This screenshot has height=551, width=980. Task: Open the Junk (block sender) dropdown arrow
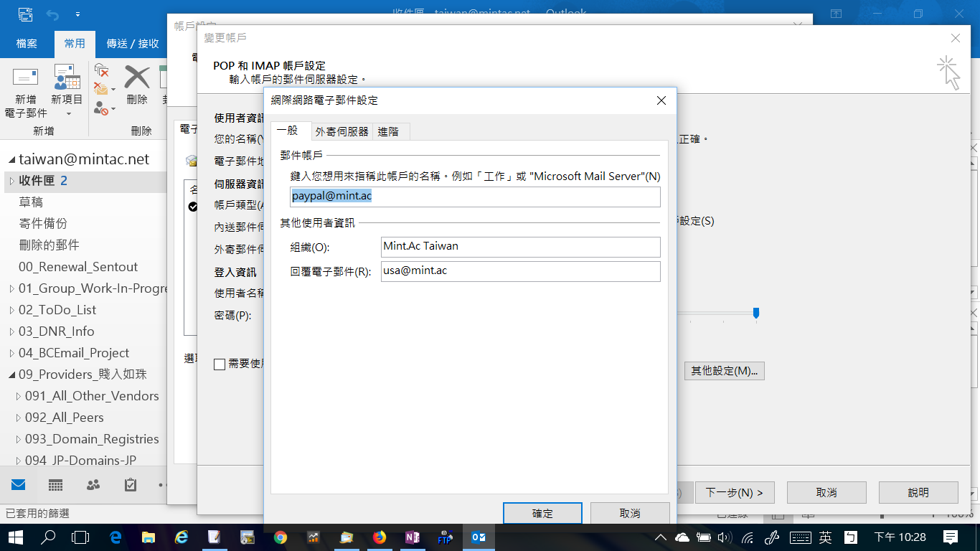(113, 110)
